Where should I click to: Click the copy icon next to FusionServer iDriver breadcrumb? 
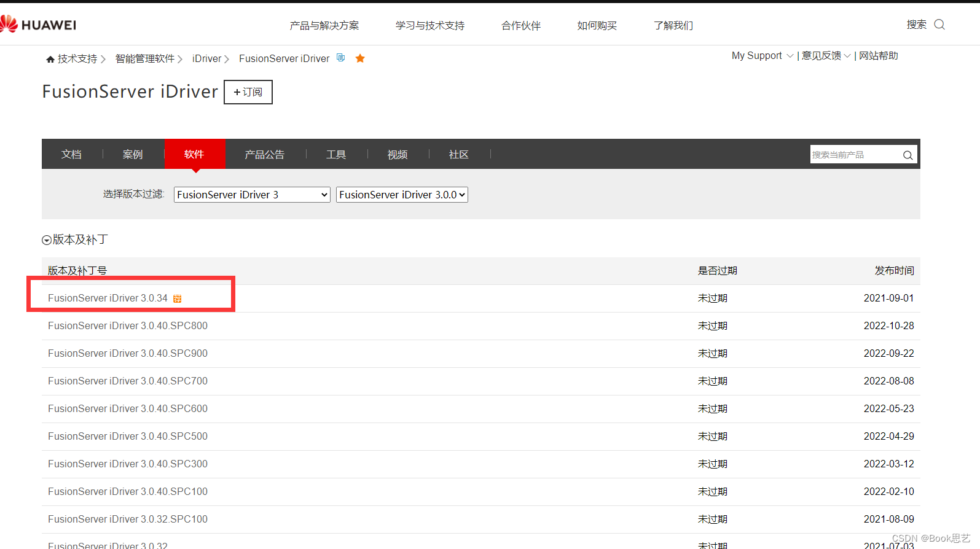(341, 58)
